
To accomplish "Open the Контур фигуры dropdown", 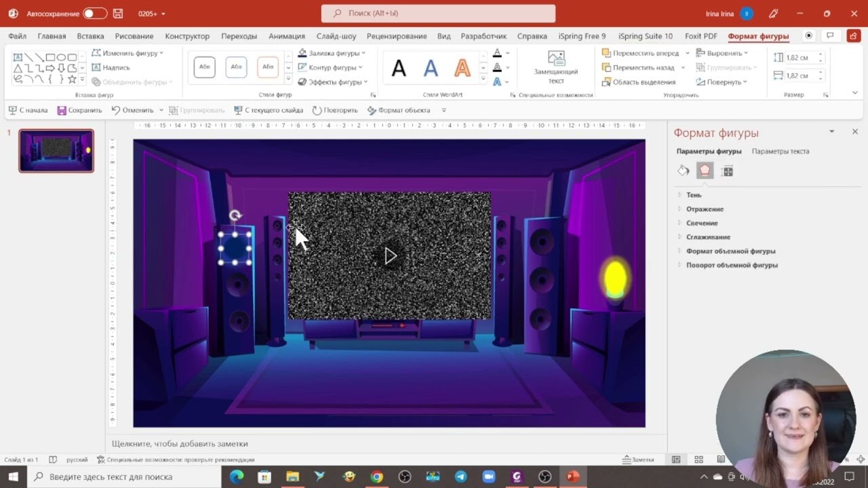I will tap(330, 67).
